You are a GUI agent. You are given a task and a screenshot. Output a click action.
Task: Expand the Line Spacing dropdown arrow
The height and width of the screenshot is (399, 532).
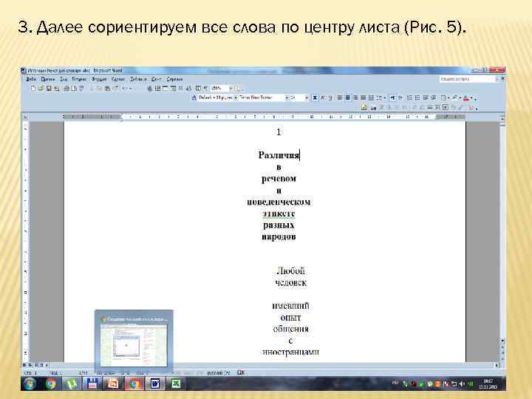click(385, 98)
